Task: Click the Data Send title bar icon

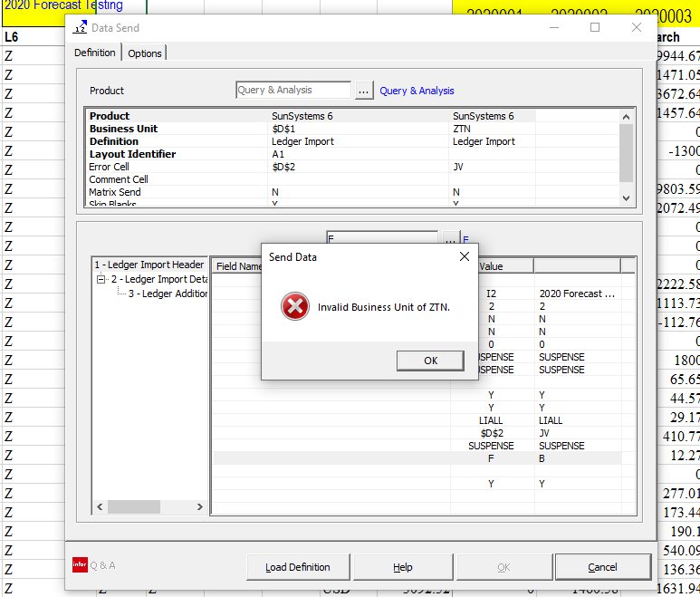Action: coord(81,27)
